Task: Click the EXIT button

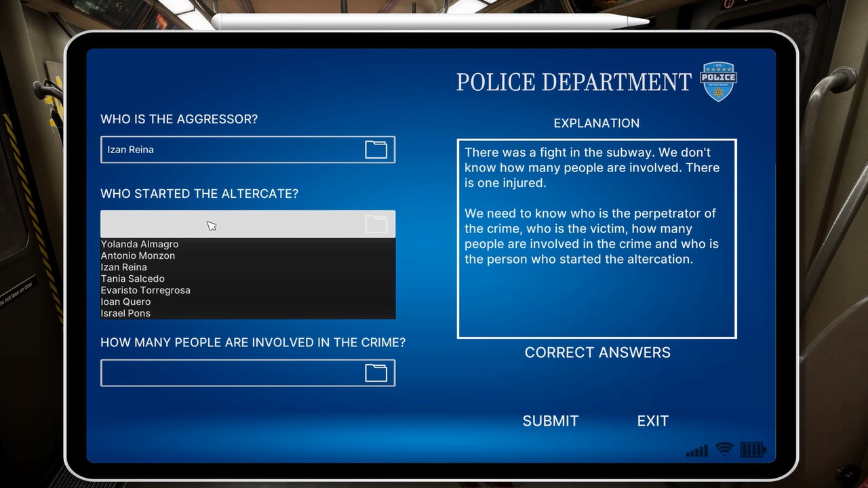Action: tap(652, 420)
